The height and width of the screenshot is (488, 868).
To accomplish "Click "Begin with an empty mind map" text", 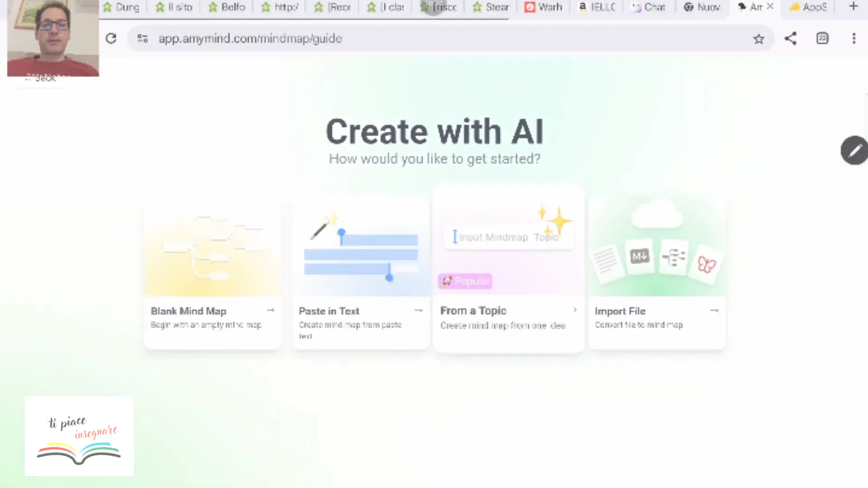I will (x=206, y=325).
